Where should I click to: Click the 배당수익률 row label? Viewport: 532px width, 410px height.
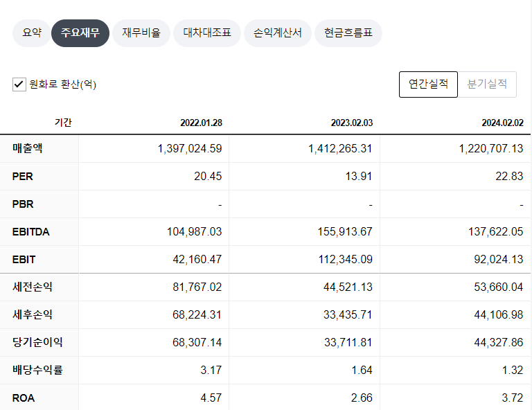coord(37,370)
